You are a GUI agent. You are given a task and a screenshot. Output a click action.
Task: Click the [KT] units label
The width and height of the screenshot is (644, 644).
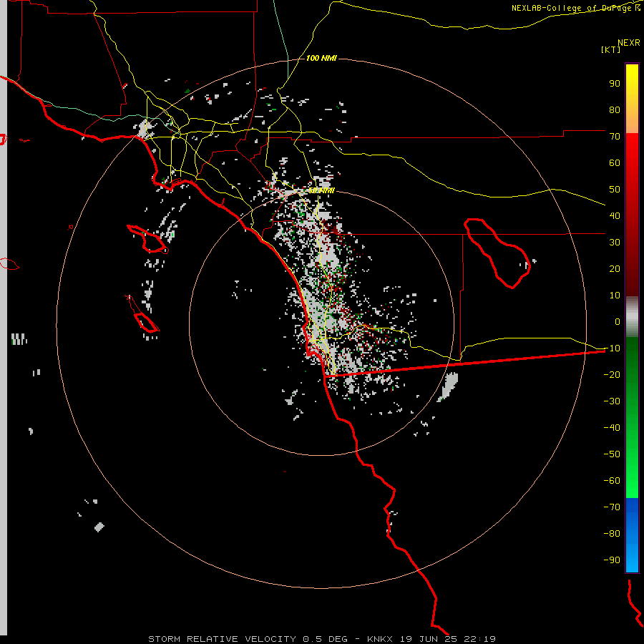611,49
